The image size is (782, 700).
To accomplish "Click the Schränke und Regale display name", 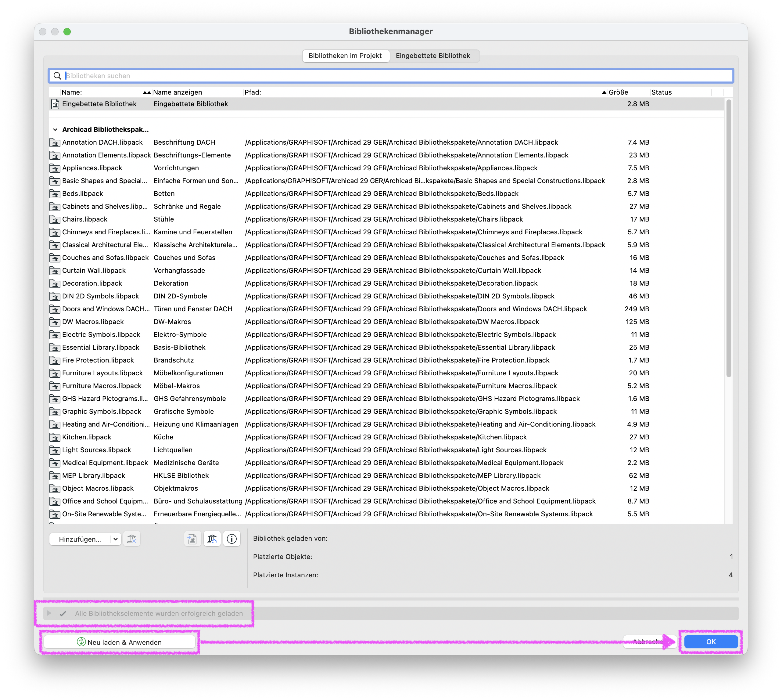I will click(187, 206).
